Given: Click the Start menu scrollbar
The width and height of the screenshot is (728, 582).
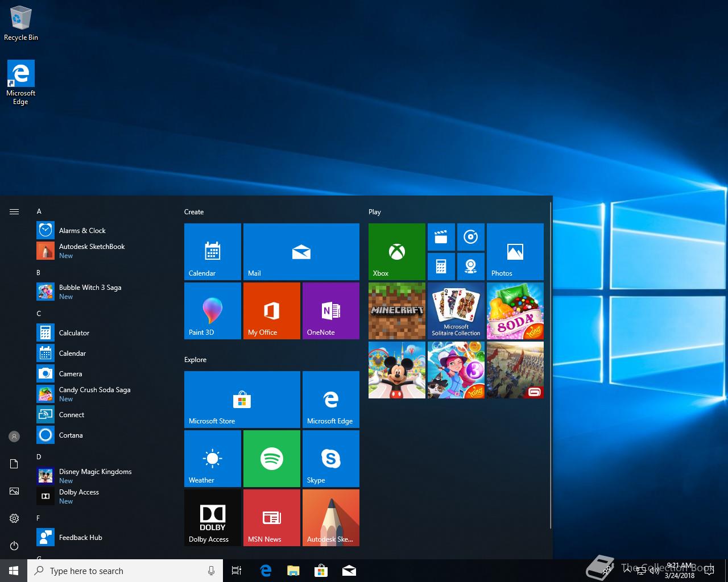Looking at the screenshot, I should [550, 364].
